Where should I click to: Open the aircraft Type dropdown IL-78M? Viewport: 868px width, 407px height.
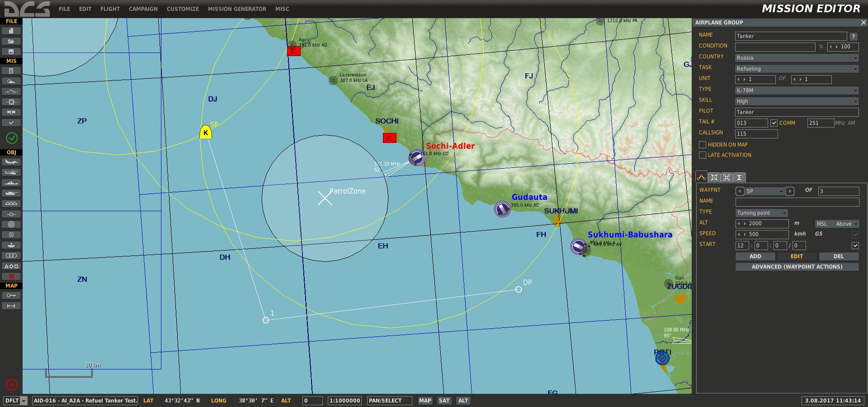[x=797, y=90]
